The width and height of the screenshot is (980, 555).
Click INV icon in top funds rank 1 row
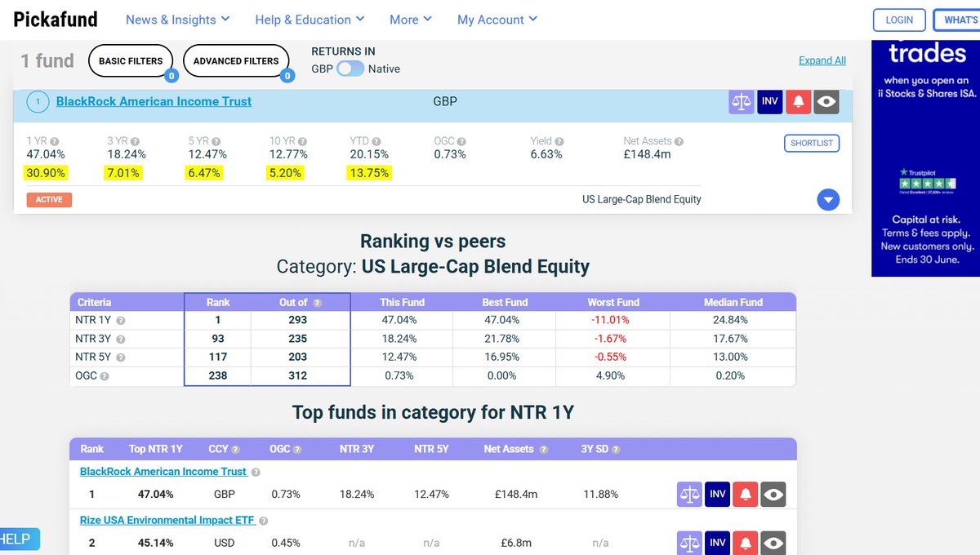[718, 495]
